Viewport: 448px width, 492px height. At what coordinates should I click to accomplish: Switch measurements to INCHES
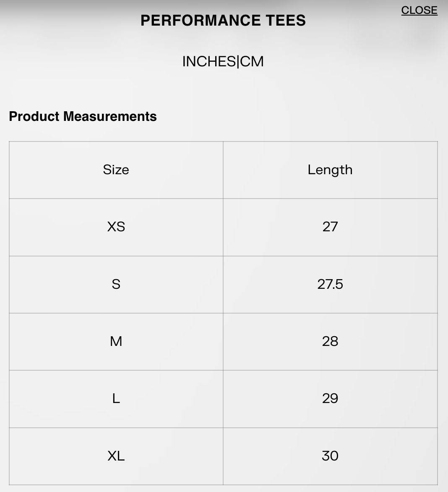(x=209, y=62)
